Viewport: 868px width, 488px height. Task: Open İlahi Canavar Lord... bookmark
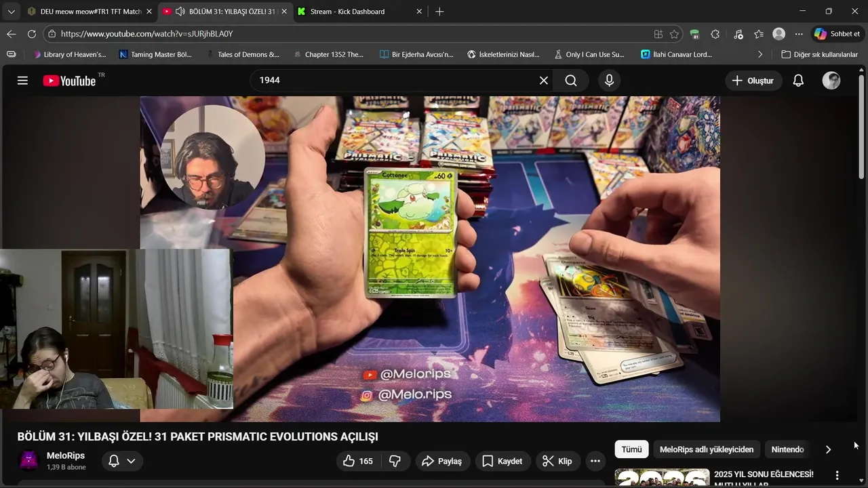tap(676, 54)
